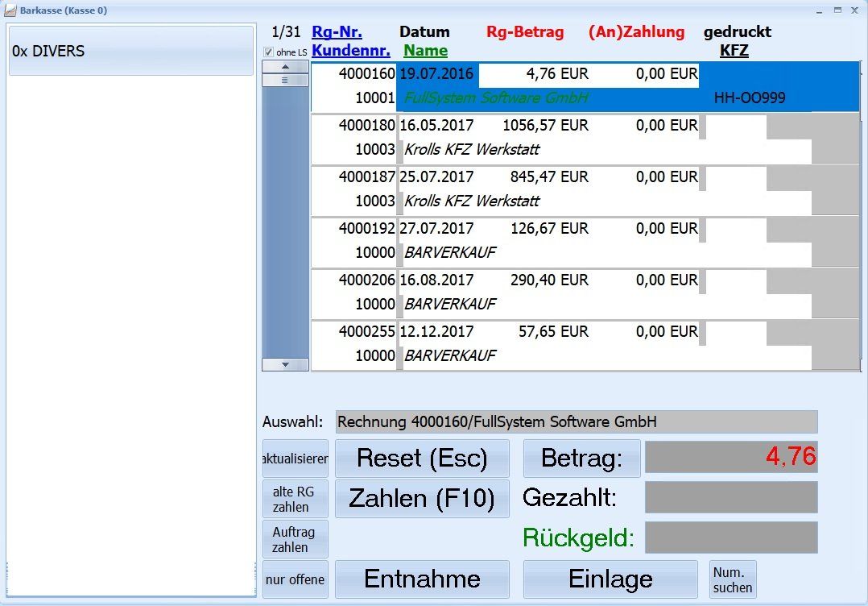Click the Entnahme button
Image resolution: width=868 pixels, height=606 pixels.
(422, 579)
